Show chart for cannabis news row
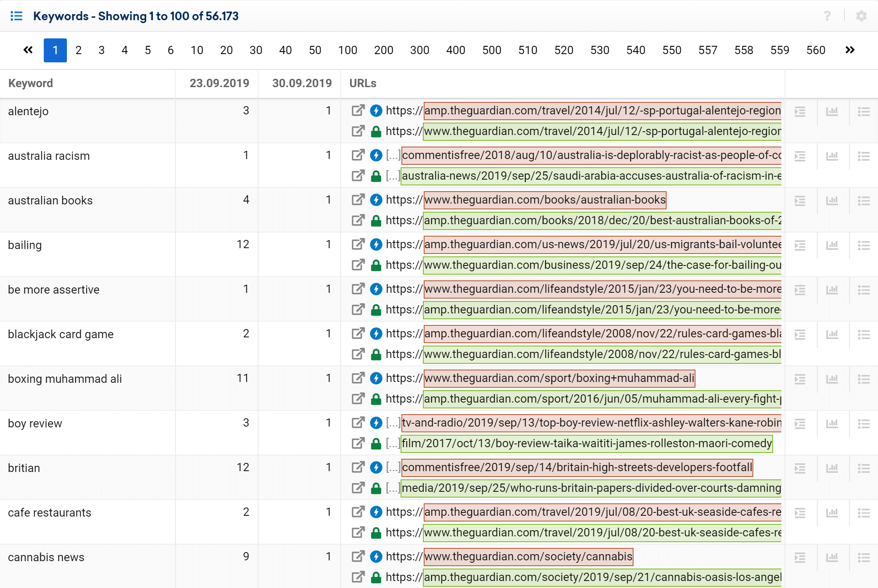 [832, 557]
